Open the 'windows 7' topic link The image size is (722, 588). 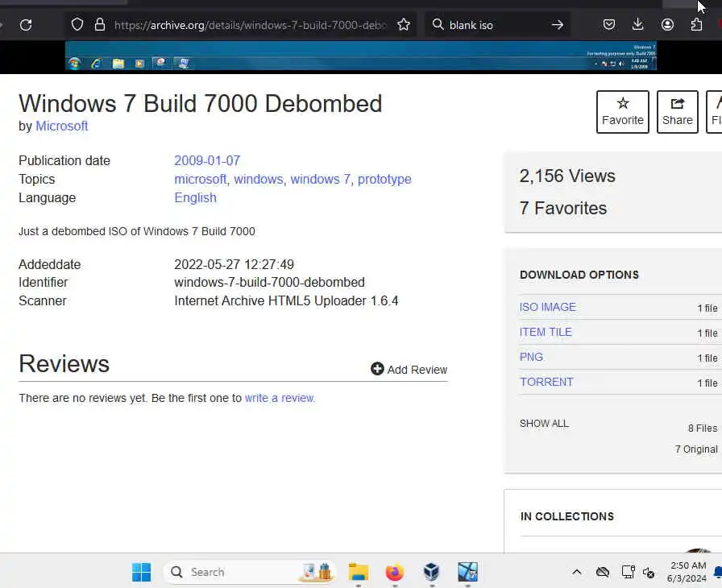point(321,179)
